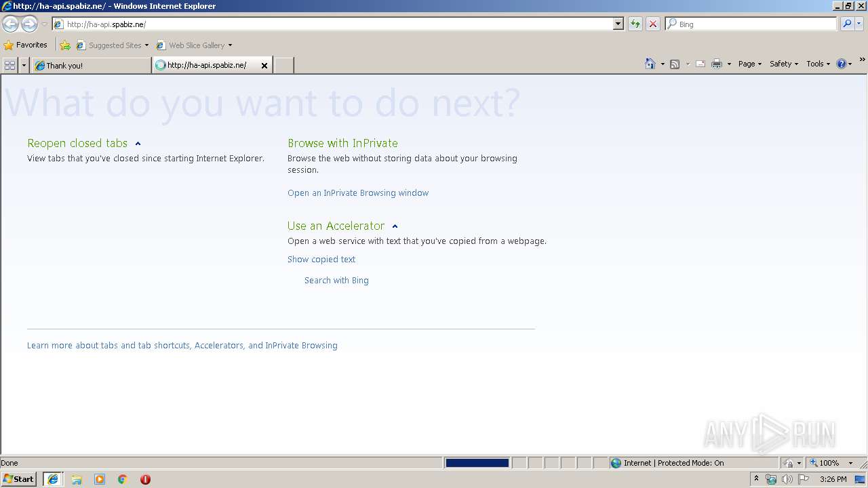Open the volume speaker tray icon
868x488 pixels.
pyautogui.click(x=787, y=479)
